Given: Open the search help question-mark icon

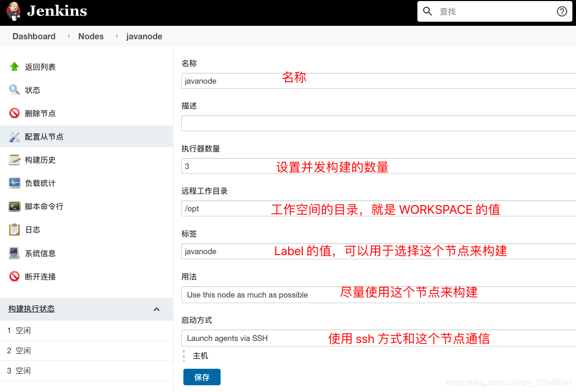Looking at the screenshot, I should (562, 11).
